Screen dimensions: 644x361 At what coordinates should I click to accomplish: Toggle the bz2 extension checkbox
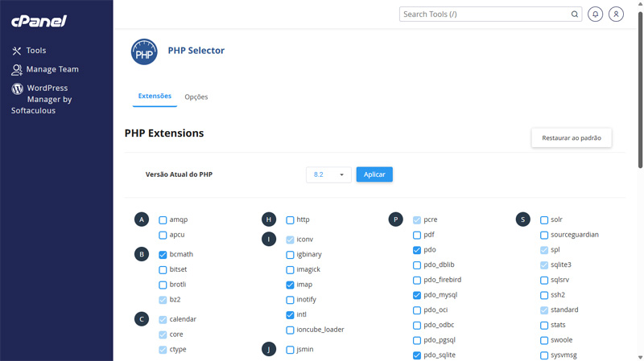[163, 300]
